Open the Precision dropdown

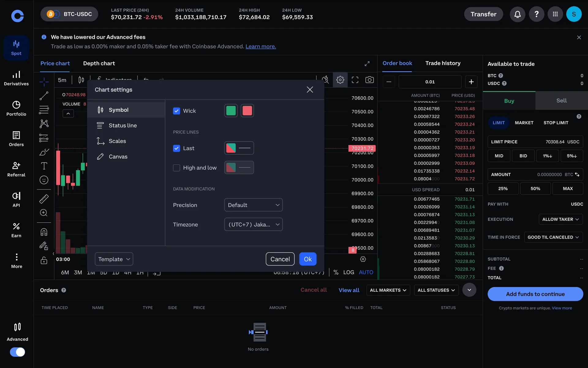[x=253, y=205]
